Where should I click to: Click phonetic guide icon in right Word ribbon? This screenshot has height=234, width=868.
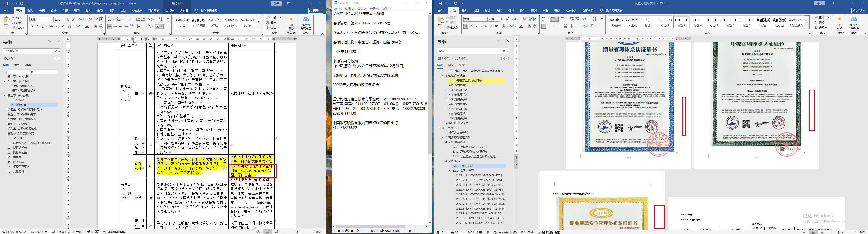(x=530, y=19)
